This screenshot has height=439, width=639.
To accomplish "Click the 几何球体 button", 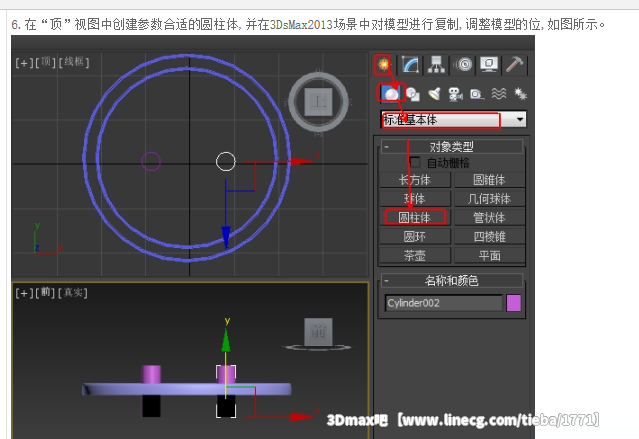I will point(489,199).
